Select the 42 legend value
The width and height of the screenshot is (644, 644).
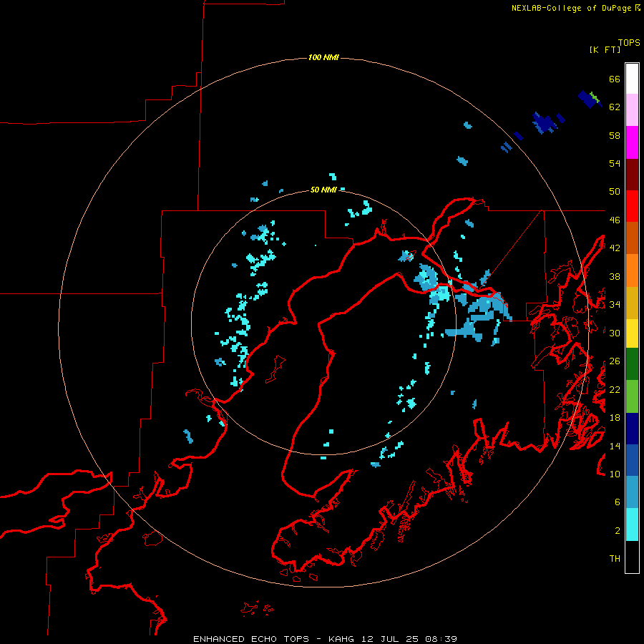tap(615, 248)
